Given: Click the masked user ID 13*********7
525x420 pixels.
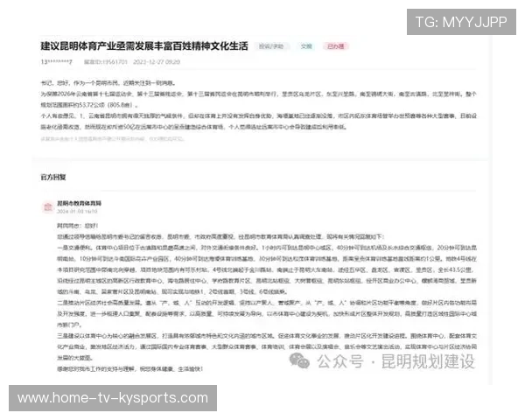Looking at the screenshot, I should coord(56,62).
